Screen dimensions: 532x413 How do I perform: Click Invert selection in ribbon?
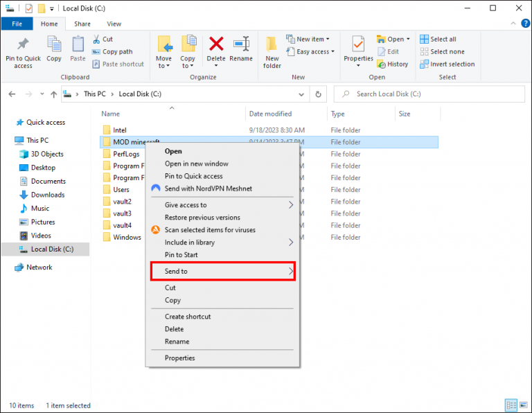tap(447, 64)
